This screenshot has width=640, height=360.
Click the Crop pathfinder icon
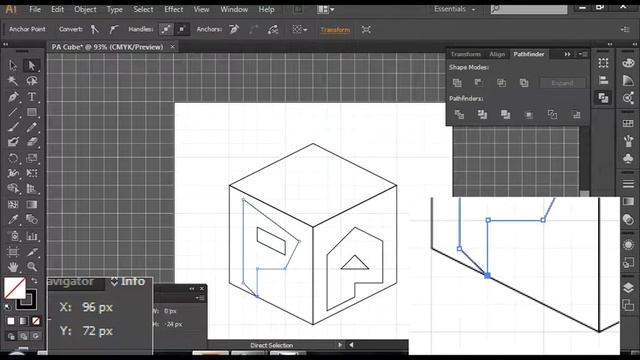click(529, 115)
